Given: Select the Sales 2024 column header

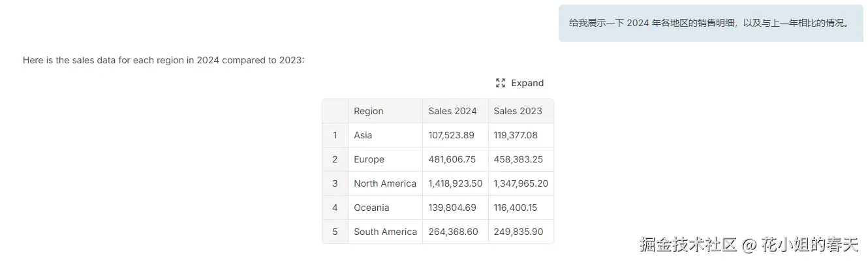Looking at the screenshot, I should tap(452, 111).
